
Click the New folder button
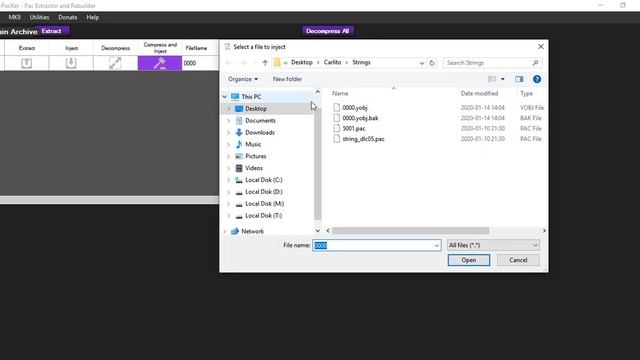287,79
